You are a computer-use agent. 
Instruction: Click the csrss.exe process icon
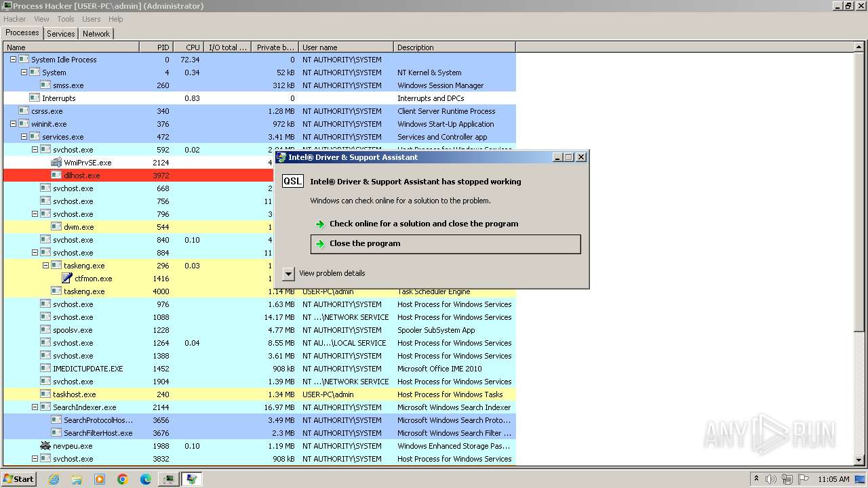click(x=24, y=111)
